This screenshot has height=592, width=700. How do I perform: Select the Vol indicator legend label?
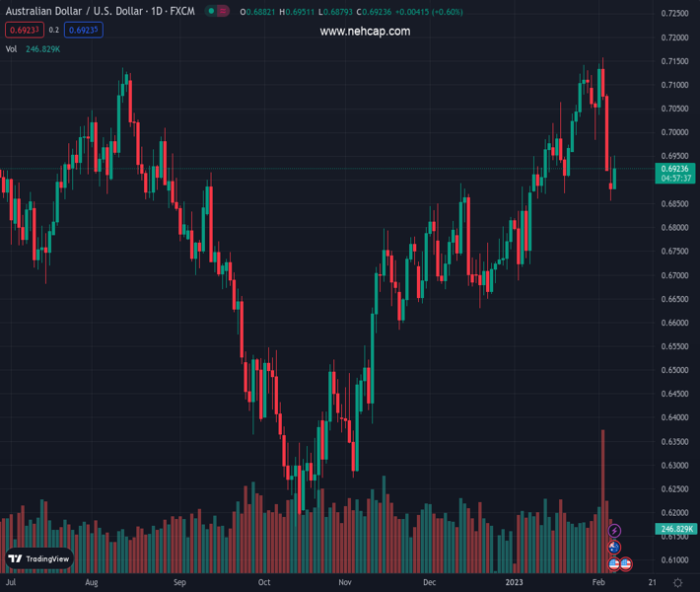click(x=12, y=48)
